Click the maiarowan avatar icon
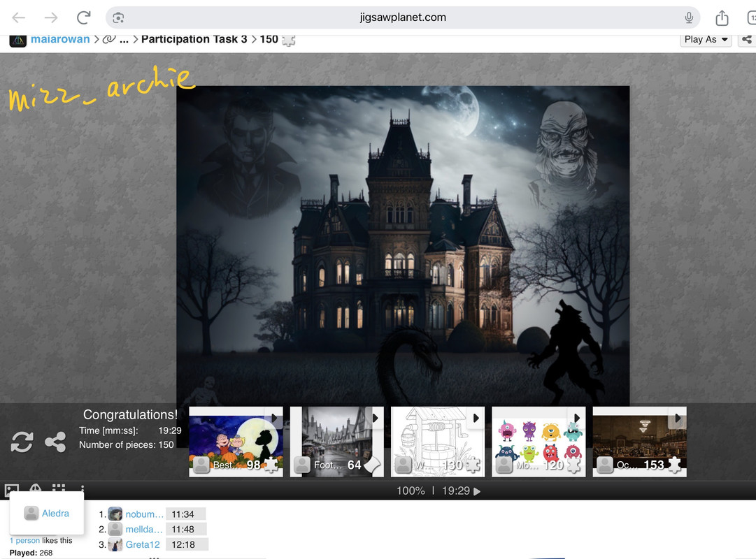 point(18,41)
